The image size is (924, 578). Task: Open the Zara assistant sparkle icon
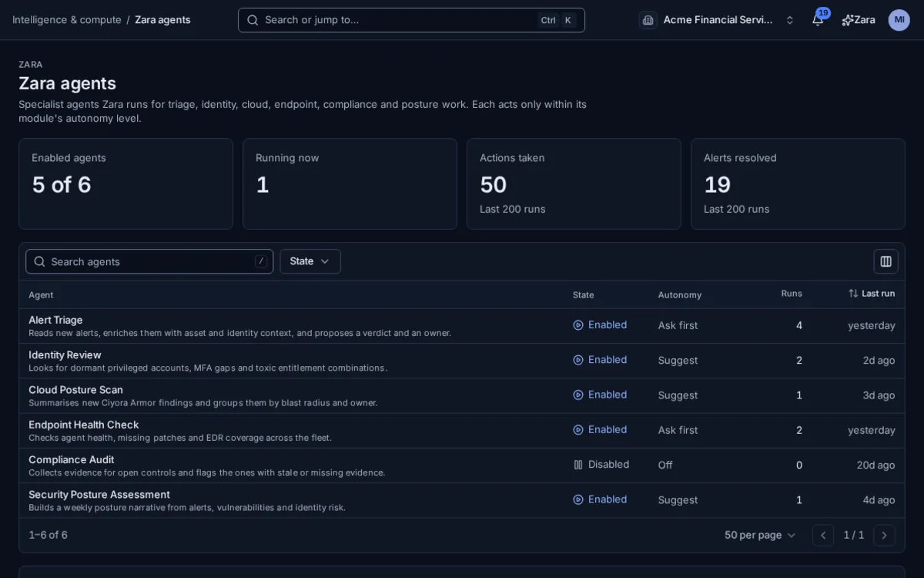coord(848,20)
